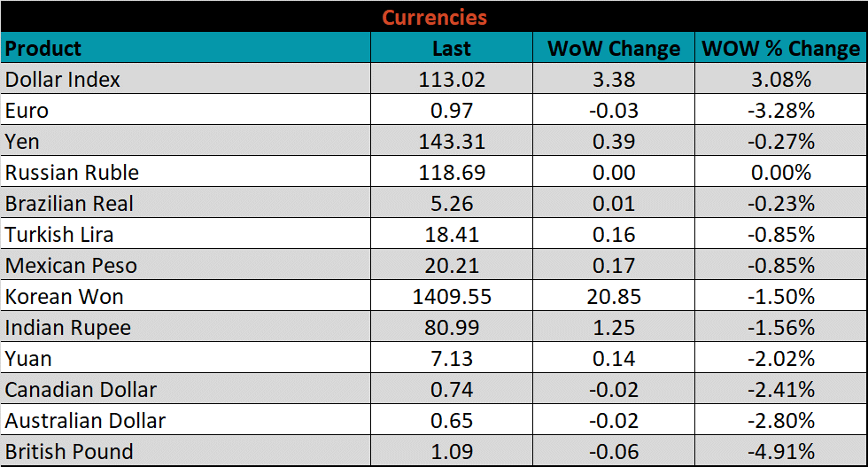Select Korean Won WoW change 20.85

point(614,297)
